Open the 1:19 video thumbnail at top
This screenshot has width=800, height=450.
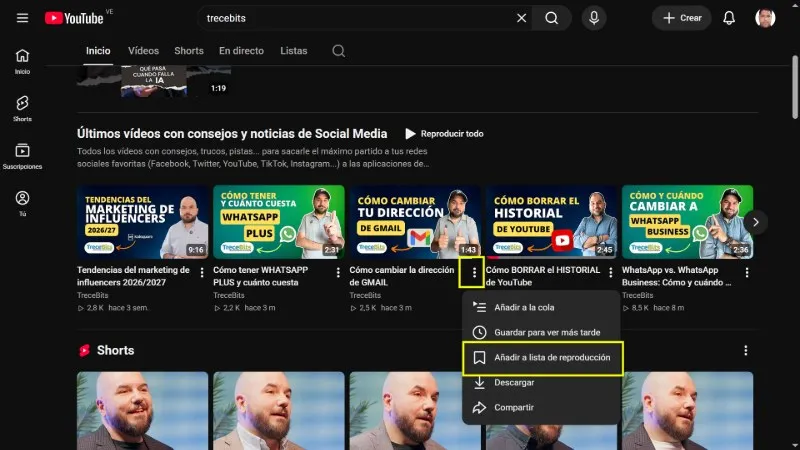tap(154, 81)
